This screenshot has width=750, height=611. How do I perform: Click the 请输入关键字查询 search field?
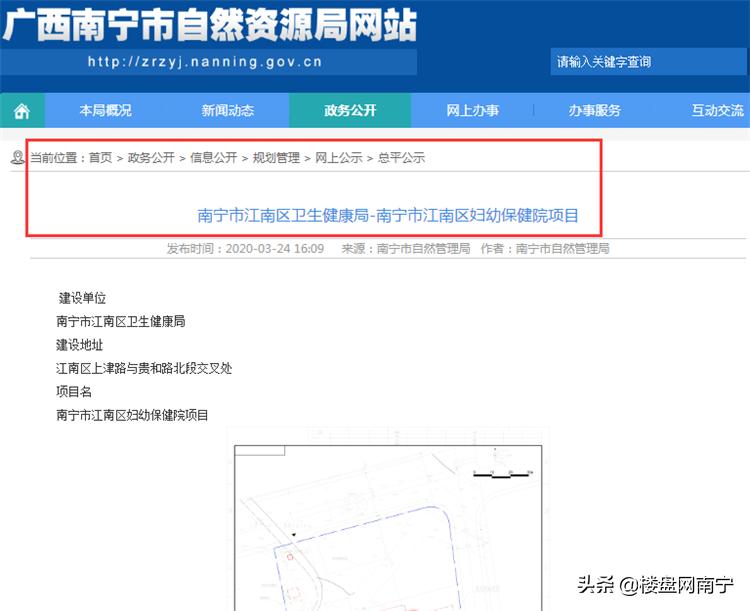coord(649,62)
